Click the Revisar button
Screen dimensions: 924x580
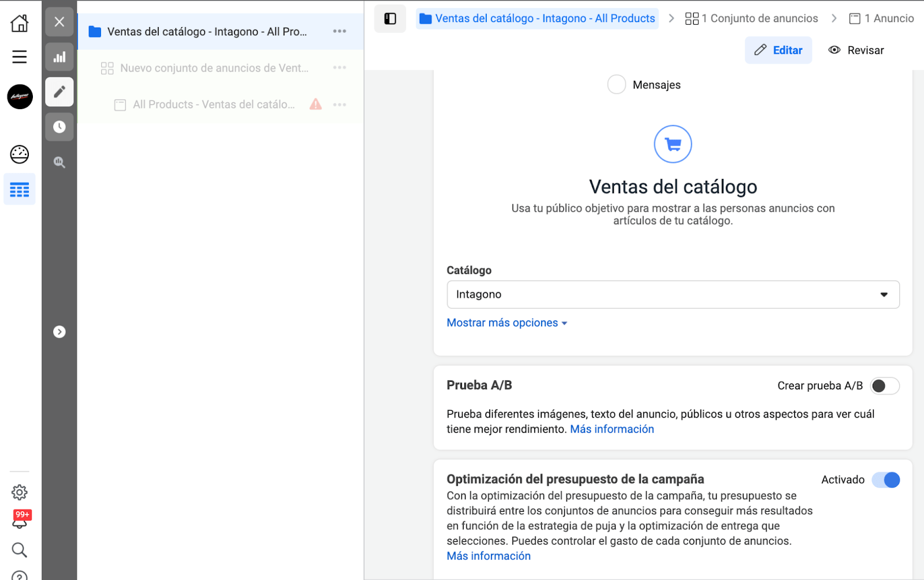click(x=856, y=50)
